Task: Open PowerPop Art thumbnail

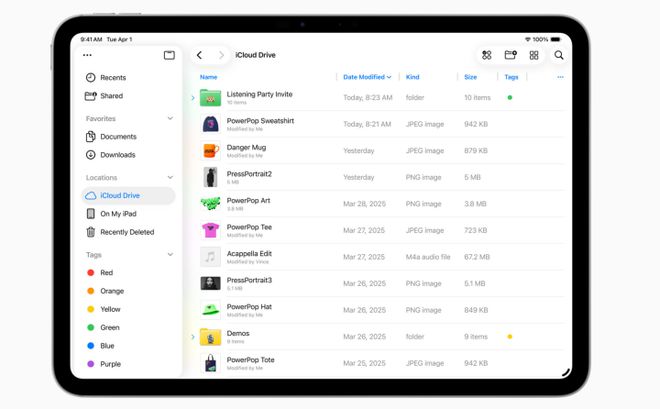Action: coord(210,204)
